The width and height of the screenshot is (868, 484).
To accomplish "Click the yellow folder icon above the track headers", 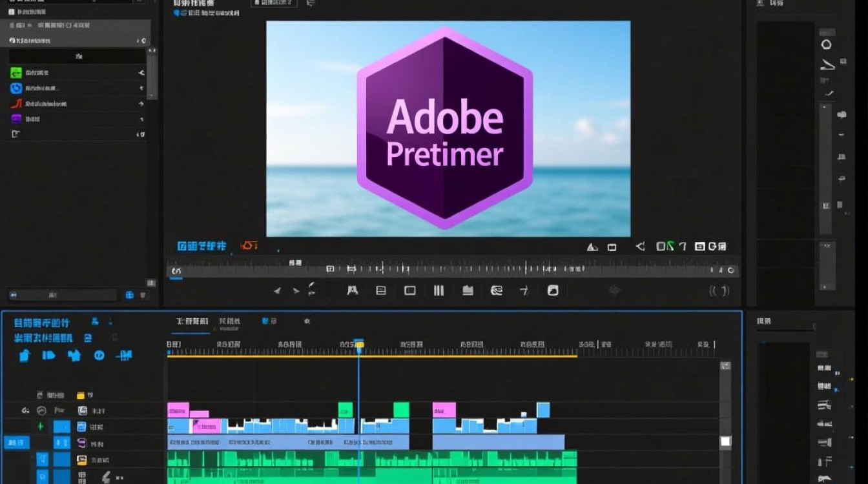I will click(81, 395).
